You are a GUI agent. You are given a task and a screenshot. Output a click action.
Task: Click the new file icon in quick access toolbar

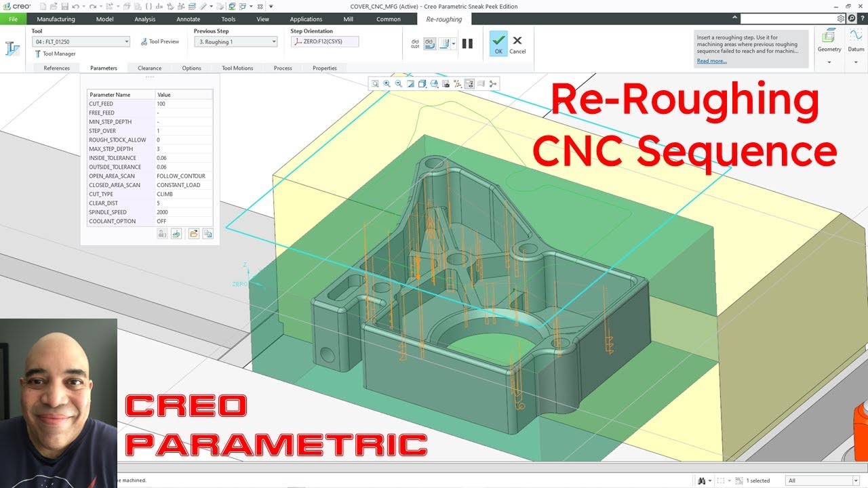[x=43, y=6]
